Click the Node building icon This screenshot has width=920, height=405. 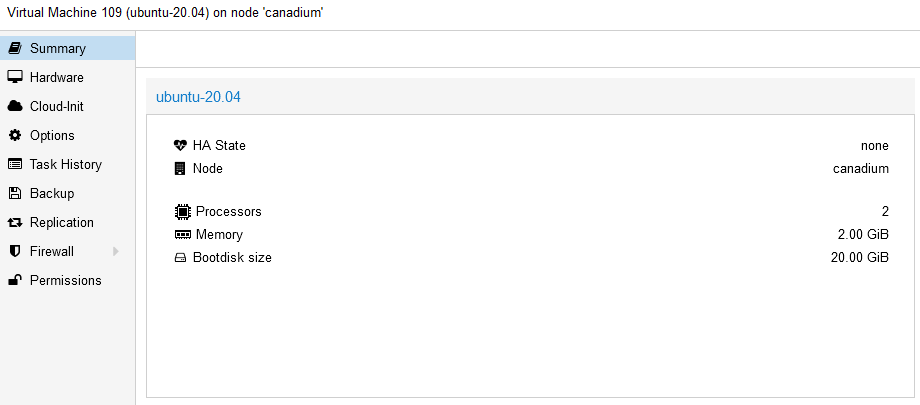pos(180,168)
